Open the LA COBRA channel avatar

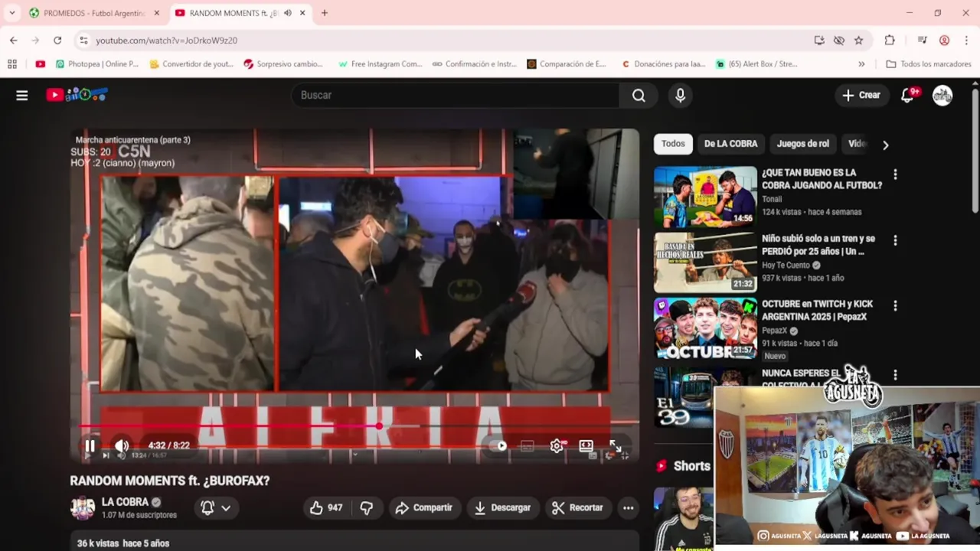click(83, 507)
